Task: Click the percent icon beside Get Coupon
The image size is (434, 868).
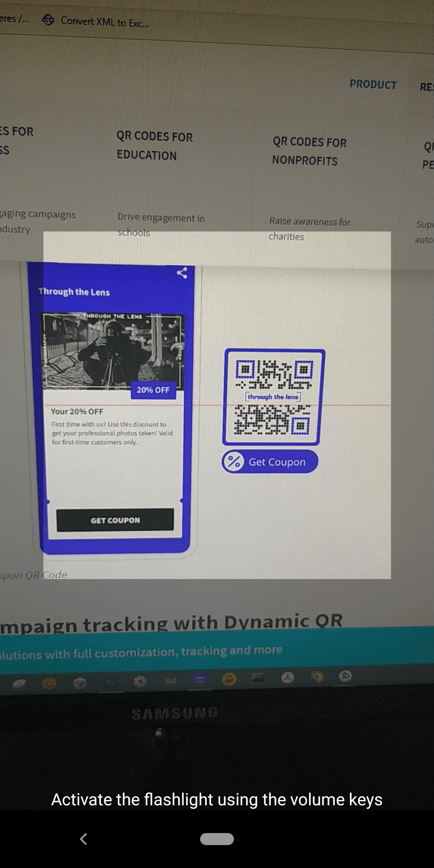Action: [234, 462]
